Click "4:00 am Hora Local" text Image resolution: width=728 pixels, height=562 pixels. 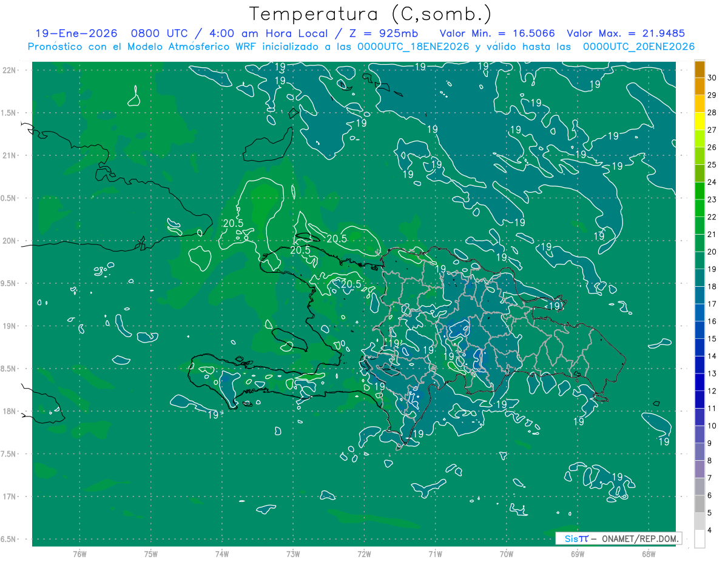coord(268,33)
